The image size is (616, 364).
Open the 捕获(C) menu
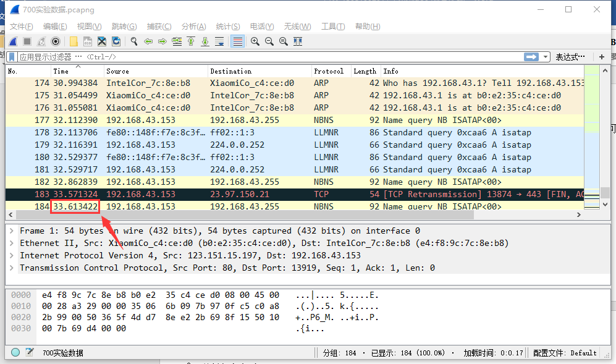(159, 27)
